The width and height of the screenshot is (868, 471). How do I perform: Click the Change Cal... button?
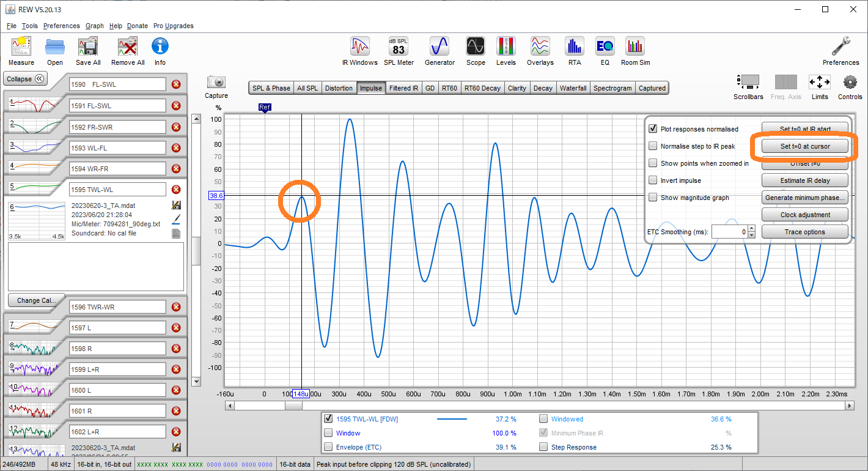(37, 300)
